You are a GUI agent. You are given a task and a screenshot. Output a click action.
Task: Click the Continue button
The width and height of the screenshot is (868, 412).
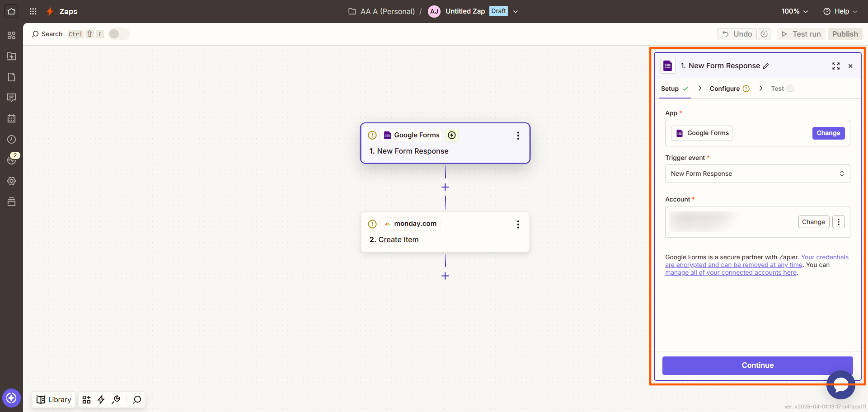coord(757,365)
